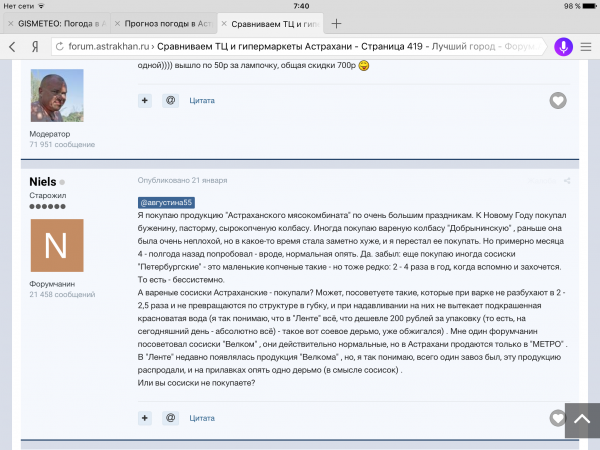This screenshot has height=450, width=600.
Task: Focus the forum.astrakhan.ru address bar
Action: pos(297,47)
